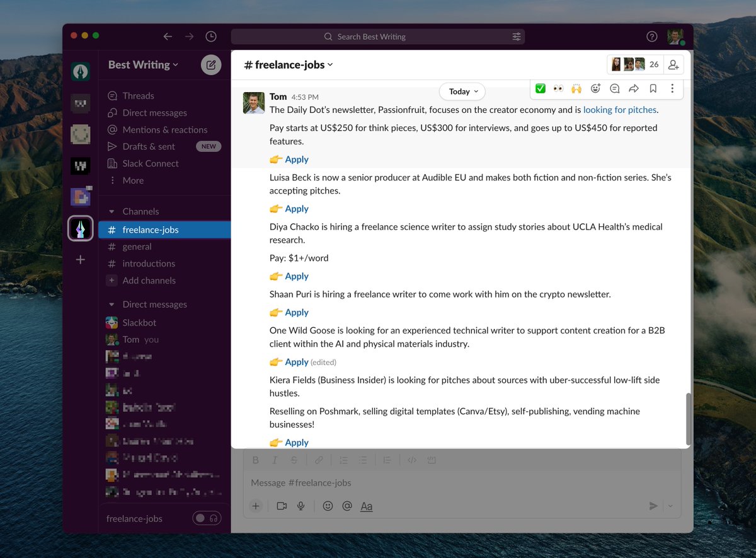This screenshot has height=558, width=756.
Task: React with the eyes emoji
Action: tap(558, 89)
